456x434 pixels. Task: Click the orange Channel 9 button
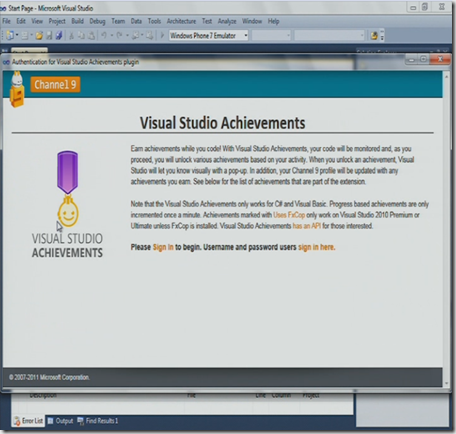[55, 84]
